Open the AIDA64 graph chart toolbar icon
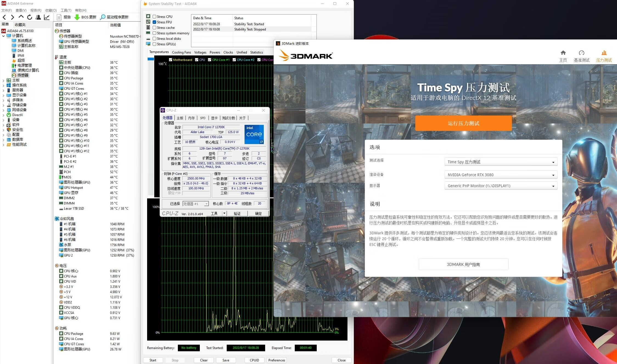 (47, 17)
